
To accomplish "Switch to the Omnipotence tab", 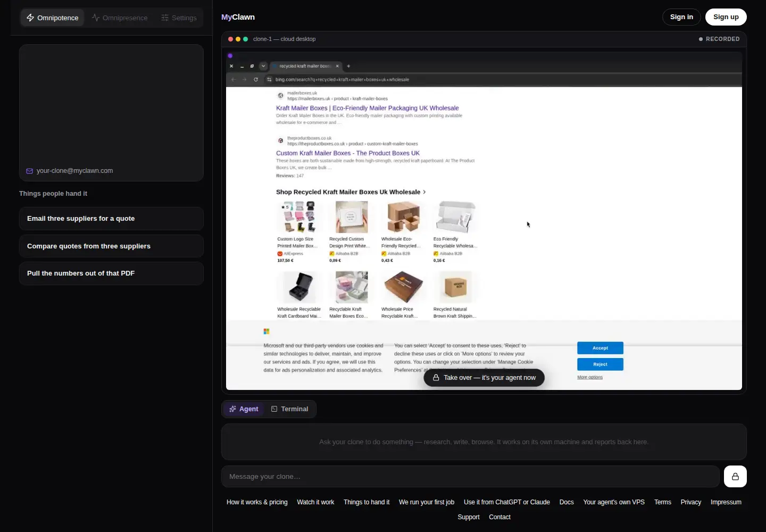I will coord(53,18).
